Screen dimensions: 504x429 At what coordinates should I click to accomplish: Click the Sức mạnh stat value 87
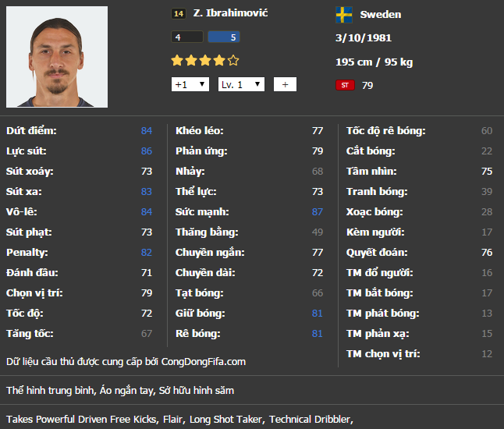pyautogui.click(x=318, y=211)
